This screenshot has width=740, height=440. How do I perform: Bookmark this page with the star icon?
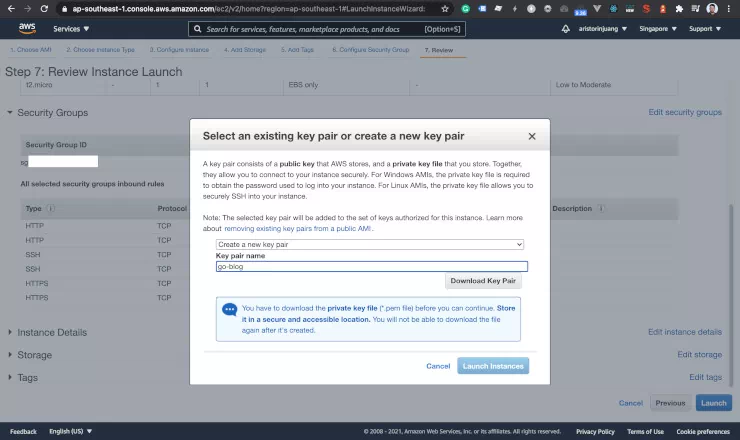click(x=445, y=8)
